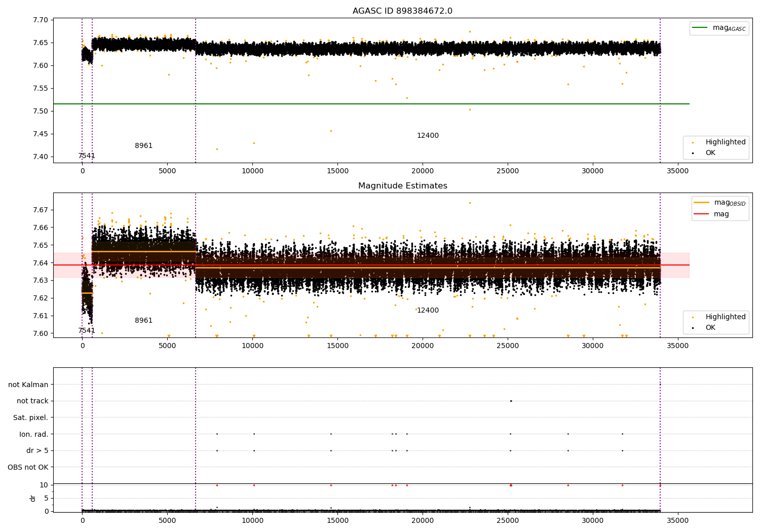760x532 pixels.
Task: Click the OK legend marker in top plot
Action: 693,153
